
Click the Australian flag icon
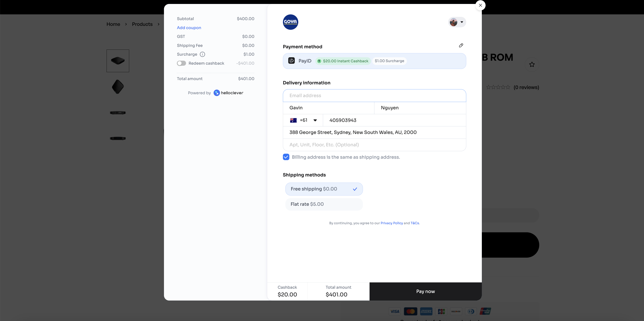(293, 120)
